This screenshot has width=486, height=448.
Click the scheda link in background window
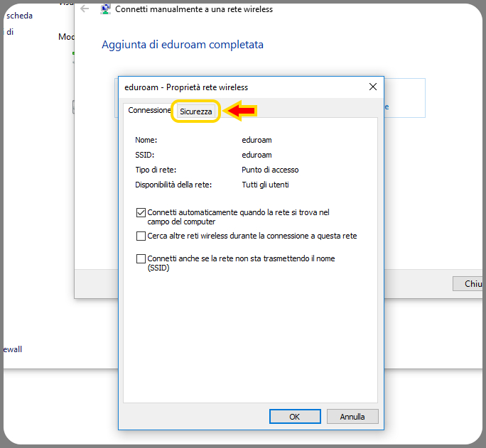19,16
